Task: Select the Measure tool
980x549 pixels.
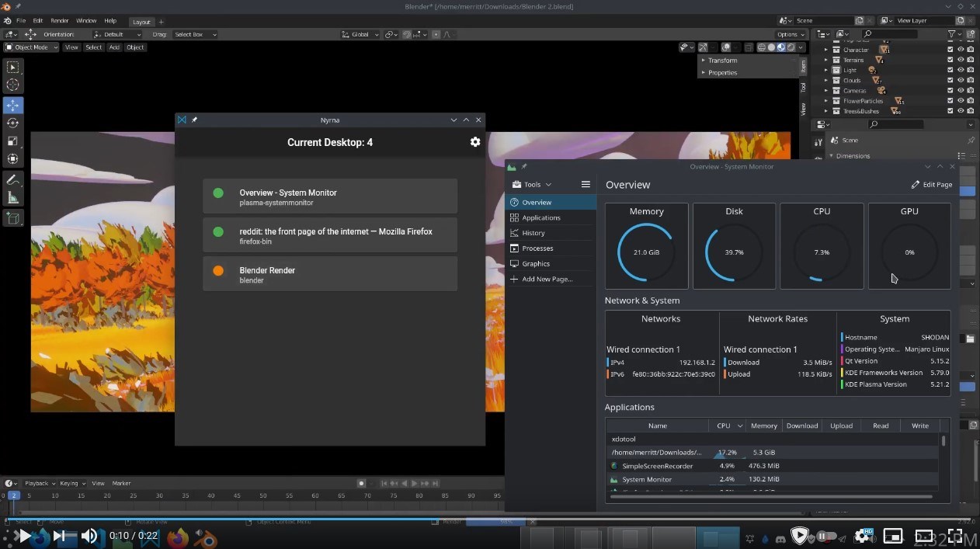Action: 12,198
